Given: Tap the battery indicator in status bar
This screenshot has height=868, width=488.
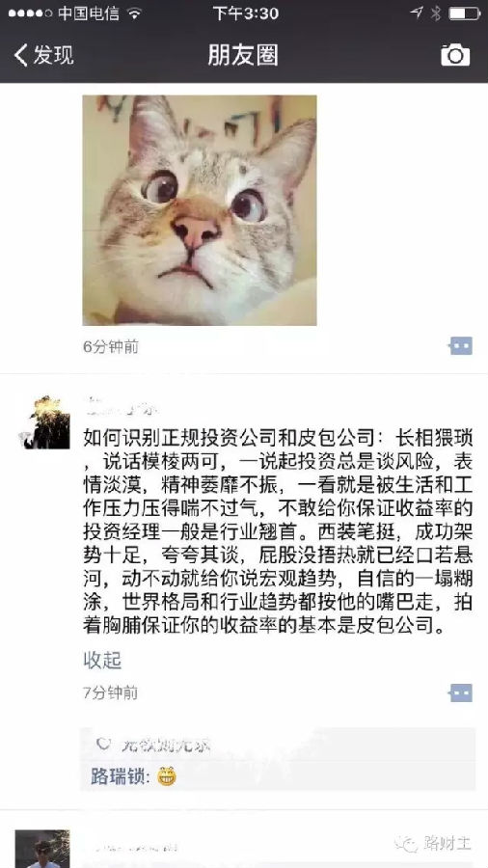Looking at the screenshot, I should (x=464, y=14).
